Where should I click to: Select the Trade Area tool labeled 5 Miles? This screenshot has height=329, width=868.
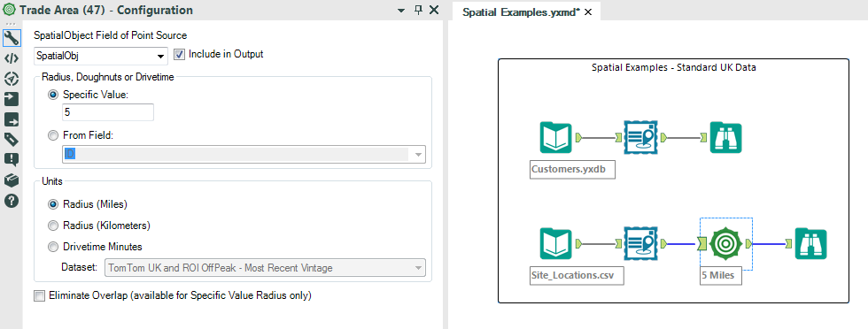[x=725, y=243]
